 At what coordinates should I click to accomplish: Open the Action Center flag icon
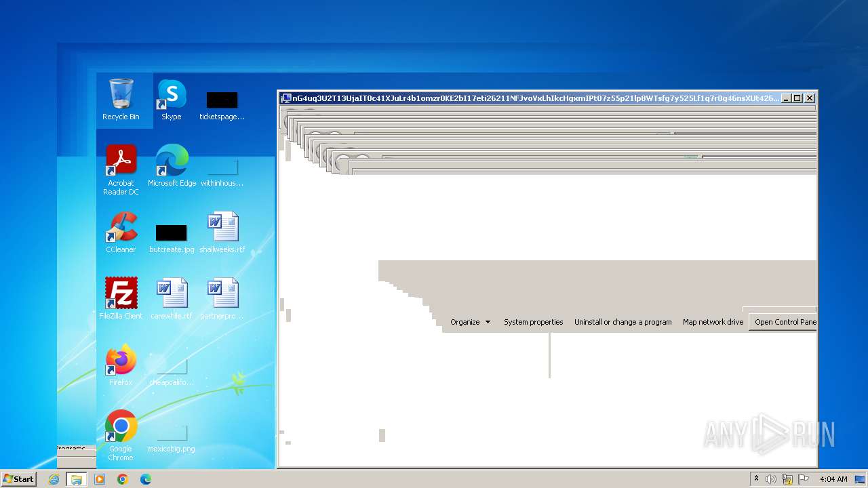click(804, 479)
